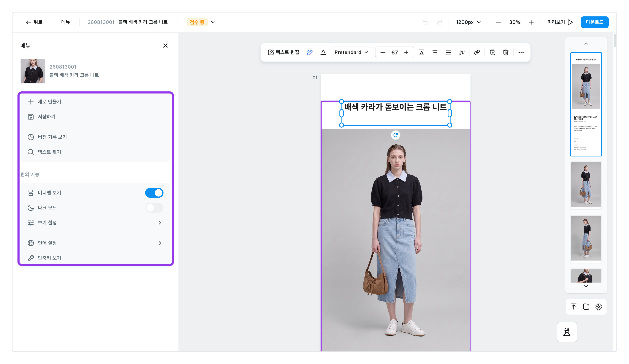
Task: Click the rotate handle below the text box
Action: (396, 135)
